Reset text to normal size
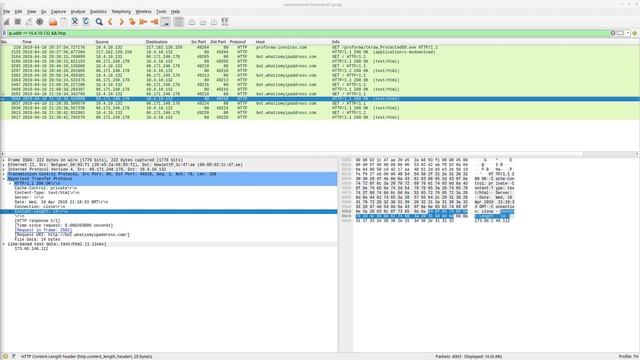The width and height of the screenshot is (640, 360). tap(214, 22)
